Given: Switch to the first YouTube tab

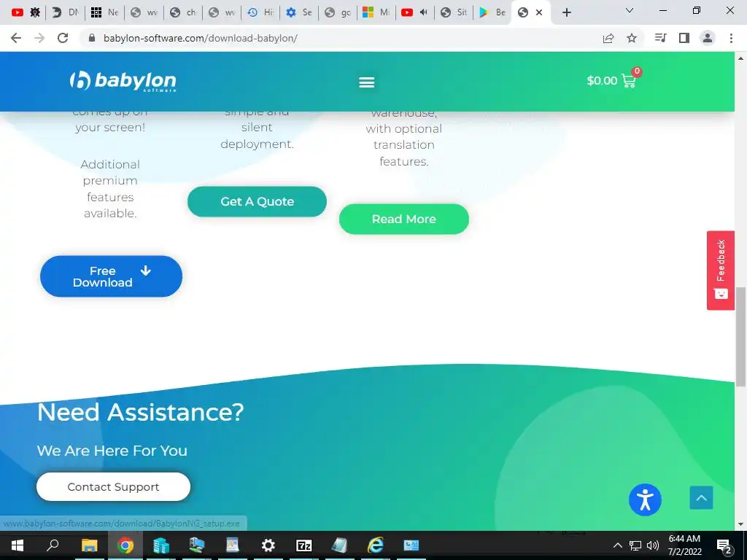Looking at the screenshot, I should coord(18,12).
